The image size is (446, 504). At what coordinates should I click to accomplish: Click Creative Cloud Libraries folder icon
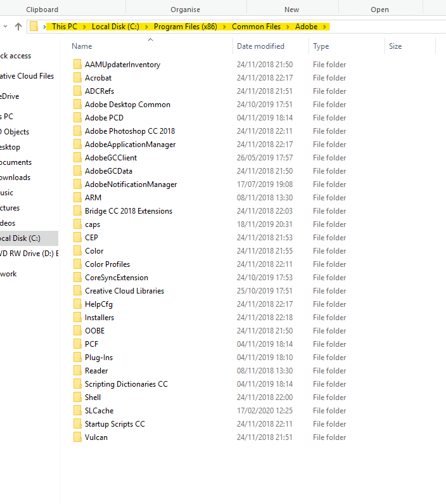[77, 290]
